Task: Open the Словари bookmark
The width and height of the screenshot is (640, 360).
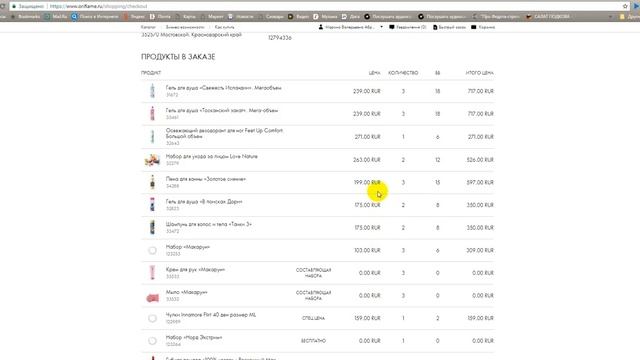Action: coord(271,17)
